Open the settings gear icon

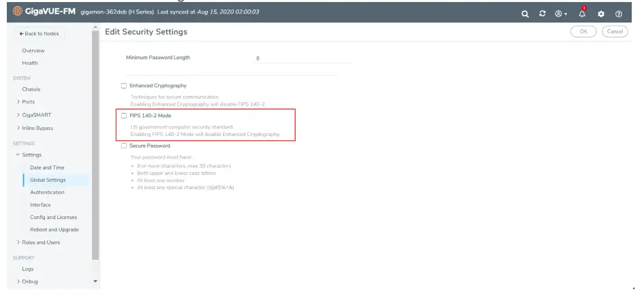click(x=601, y=14)
